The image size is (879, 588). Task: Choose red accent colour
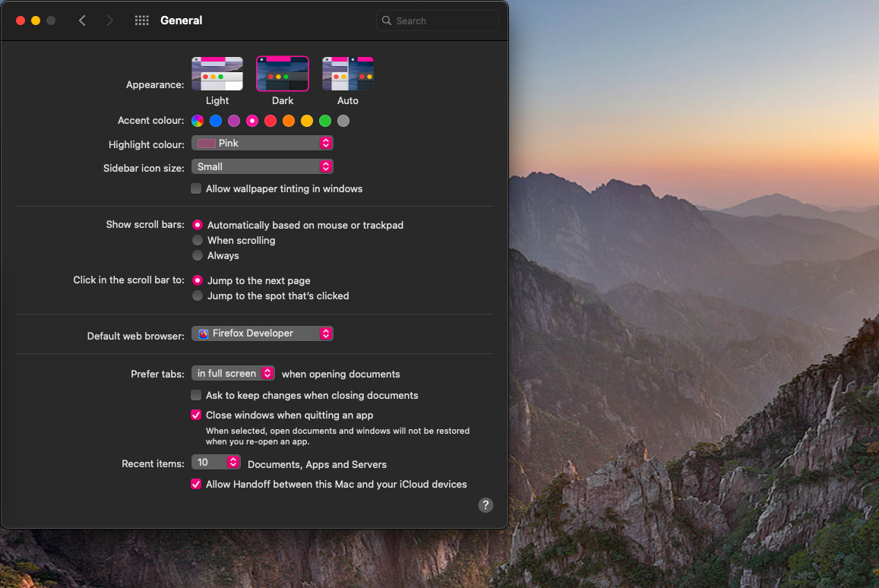click(270, 121)
